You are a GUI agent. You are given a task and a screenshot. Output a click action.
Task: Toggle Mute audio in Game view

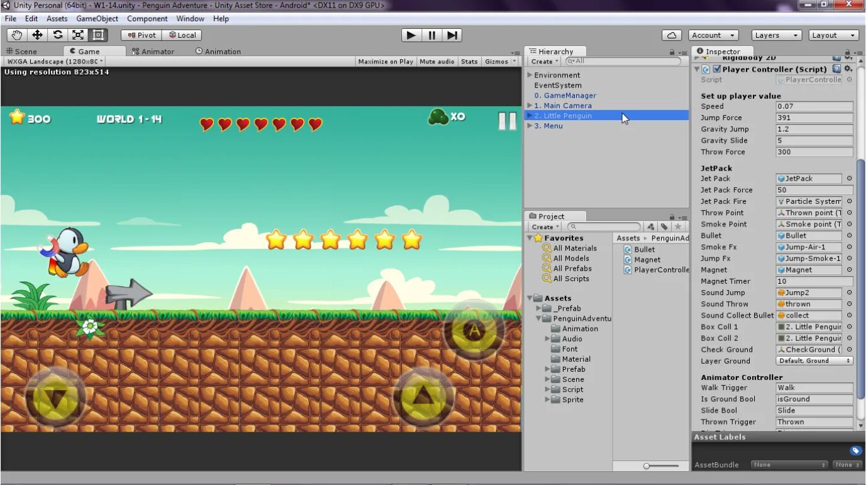point(437,62)
